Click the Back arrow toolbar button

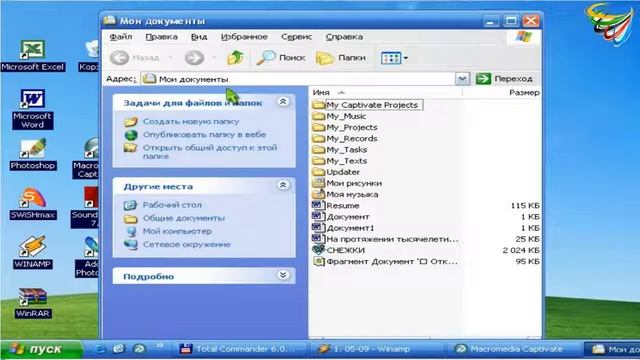pyautogui.click(x=120, y=58)
